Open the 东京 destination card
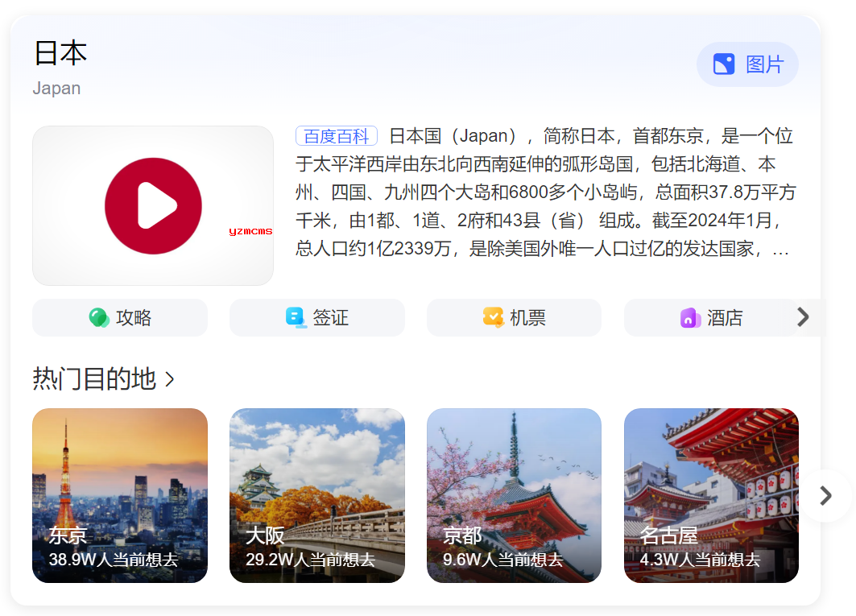Screen dimensions: 856x616 [x=120, y=495]
